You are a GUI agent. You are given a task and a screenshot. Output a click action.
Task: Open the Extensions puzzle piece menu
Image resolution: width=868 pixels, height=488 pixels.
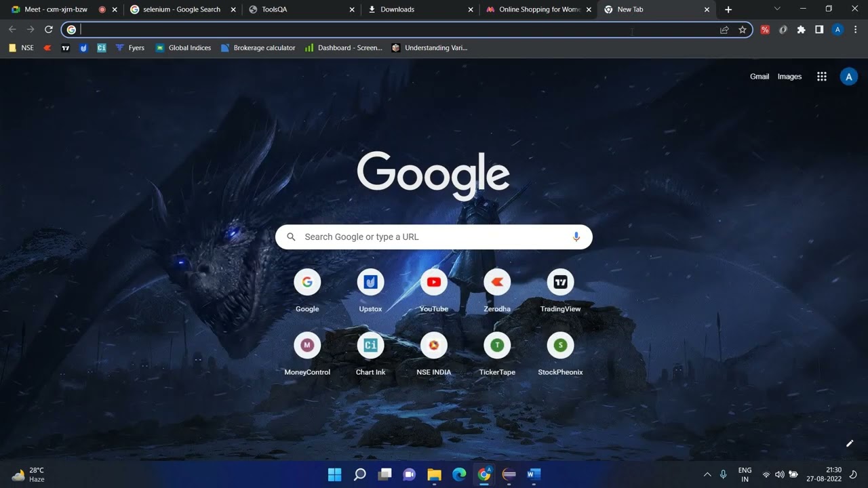[x=801, y=30]
